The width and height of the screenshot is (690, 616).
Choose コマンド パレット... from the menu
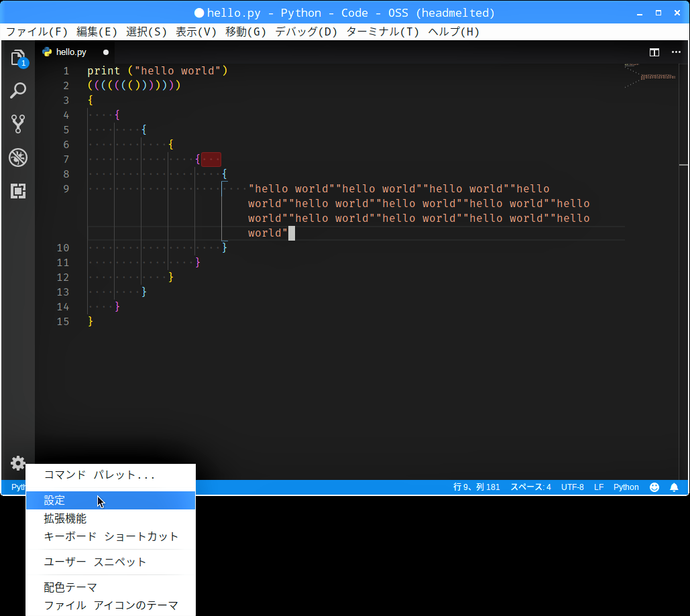(111, 475)
